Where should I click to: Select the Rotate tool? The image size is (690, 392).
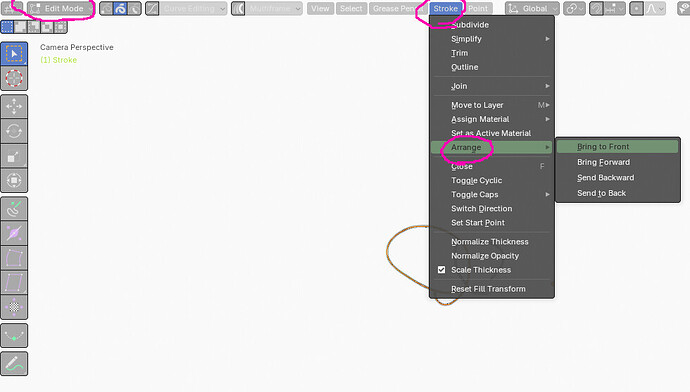click(14, 131)
